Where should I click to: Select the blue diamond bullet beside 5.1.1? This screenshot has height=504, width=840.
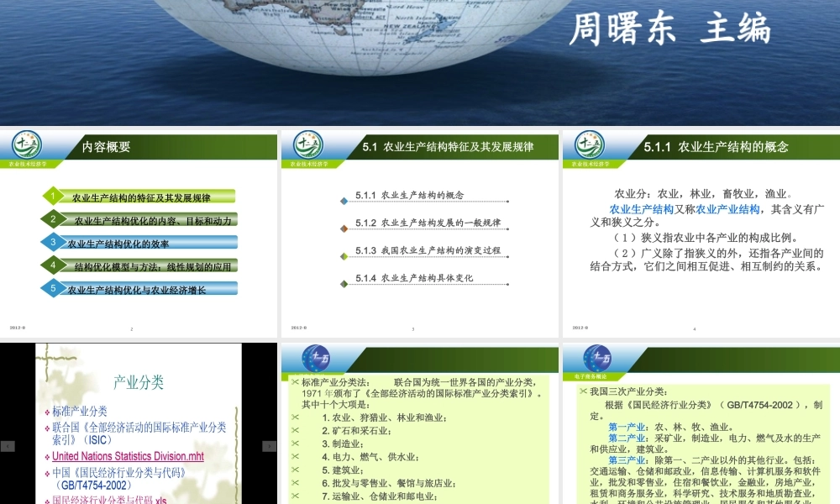[342, 202]
